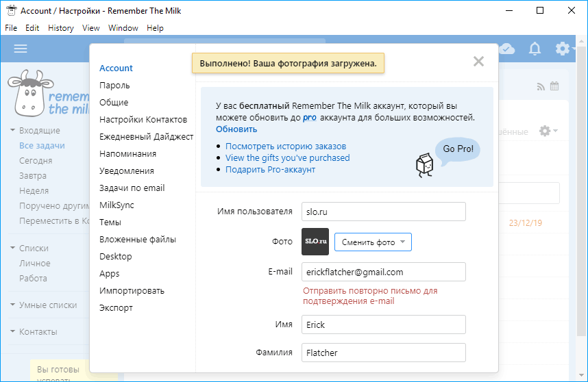Screen dimensions: 588x382
Task: Open the History menu
Action: pos(61,28)
